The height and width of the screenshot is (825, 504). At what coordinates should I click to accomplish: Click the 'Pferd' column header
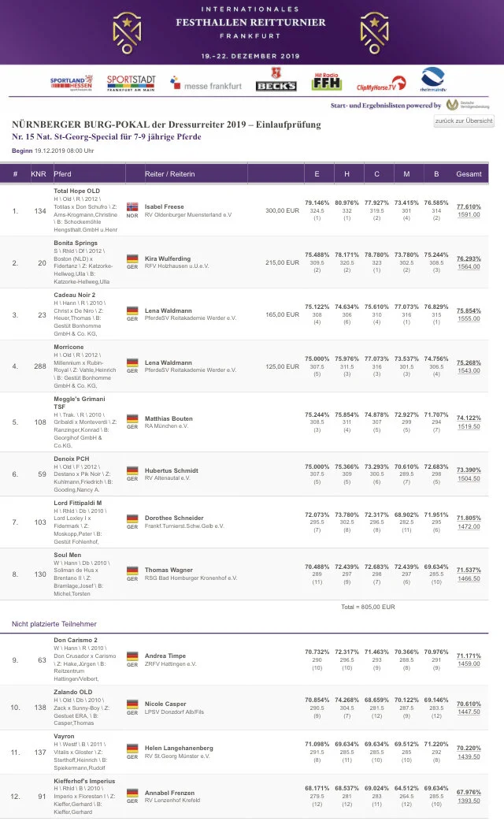62,174
